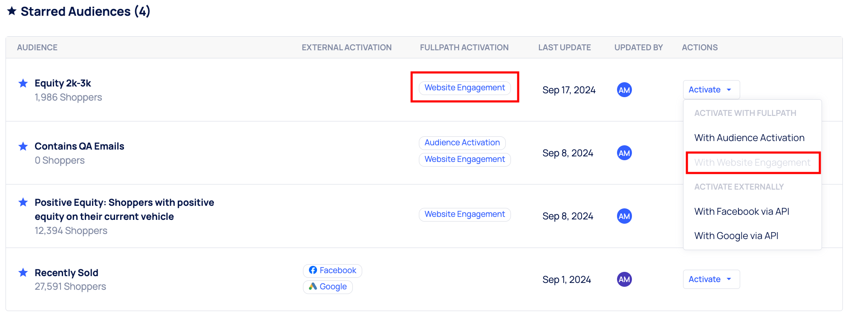
Task: Click the Facebook activation badge
Action: (x=332, y=271)
